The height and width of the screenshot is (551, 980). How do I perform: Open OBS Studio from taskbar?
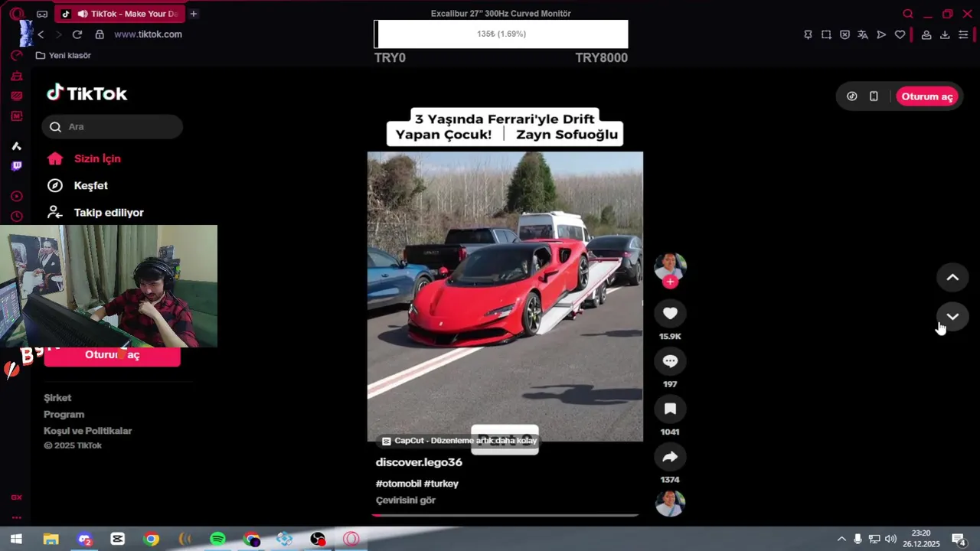click(x=318, y=539)
